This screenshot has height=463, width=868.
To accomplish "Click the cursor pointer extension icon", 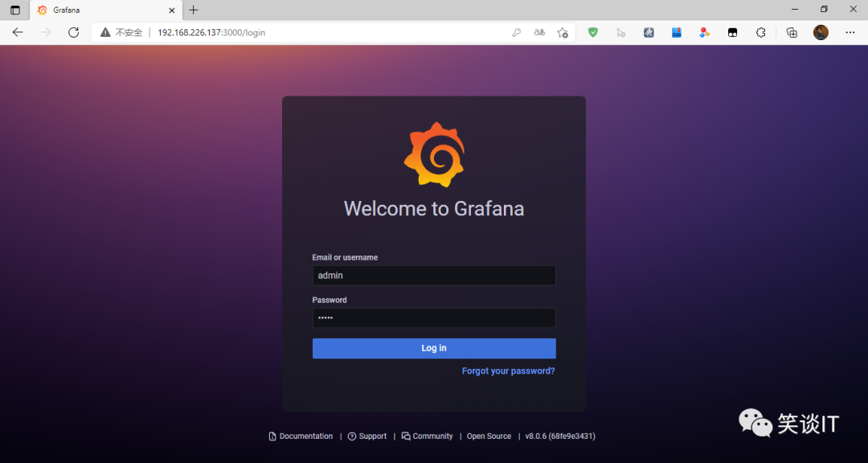I will pyautogui.click(x=621, y=33).
